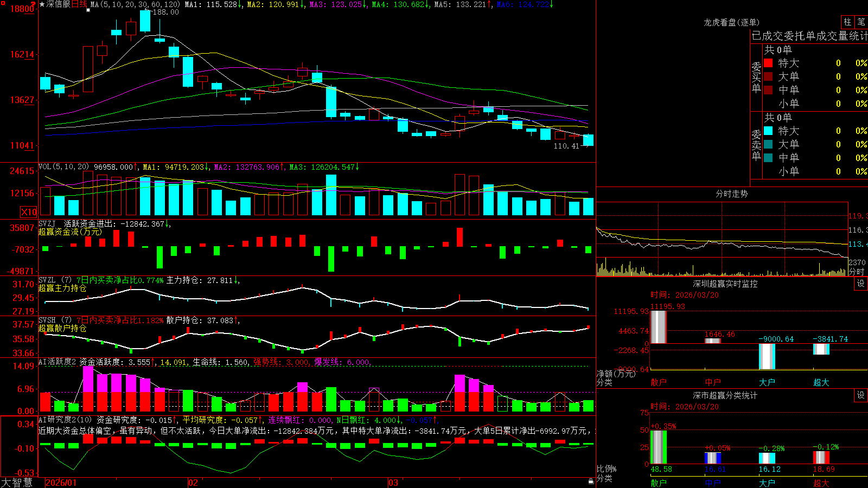
Task: Open VOL(5,10,20) indicator parameters
Action: pos(63,167)
